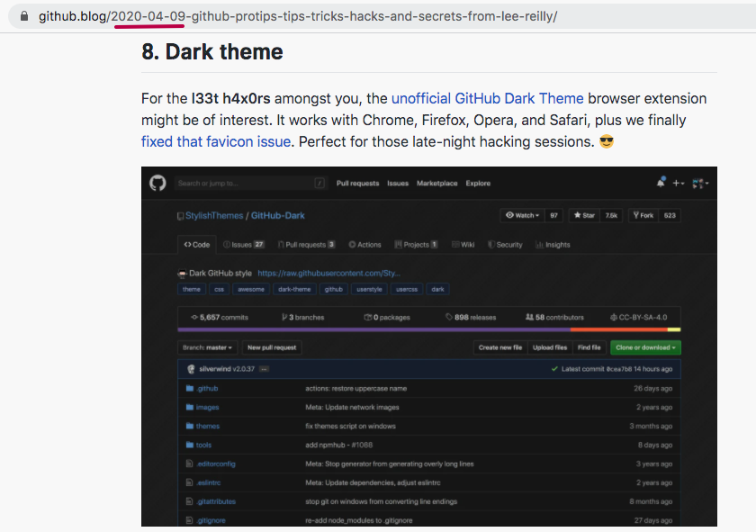756x532 pixels.
Task: Open the raw.githubusercontent.com link
Action: (x=328, y=273)
